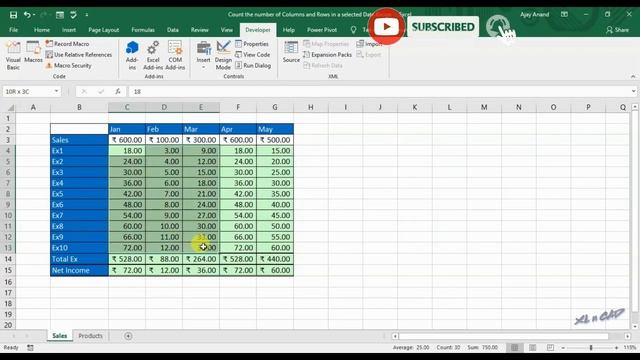Open the XML Source pane
The height and width of the screenshot is (360, 640).
(x=291, y=52)
